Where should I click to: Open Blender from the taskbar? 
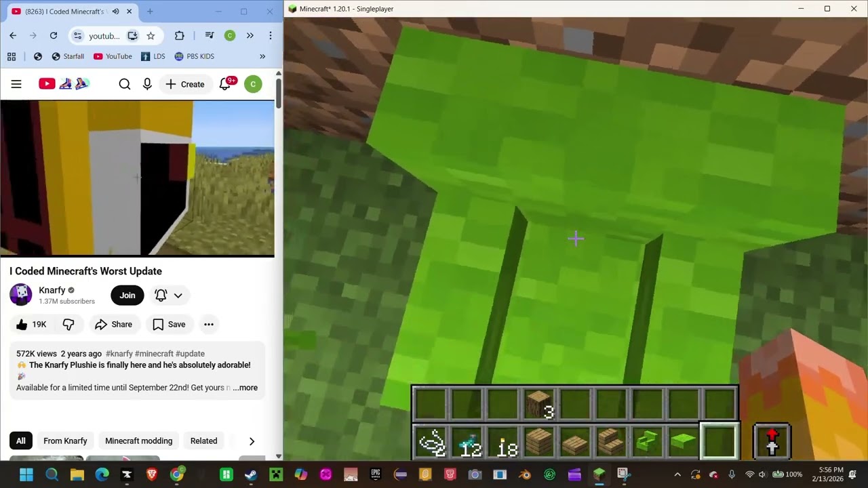524,474
